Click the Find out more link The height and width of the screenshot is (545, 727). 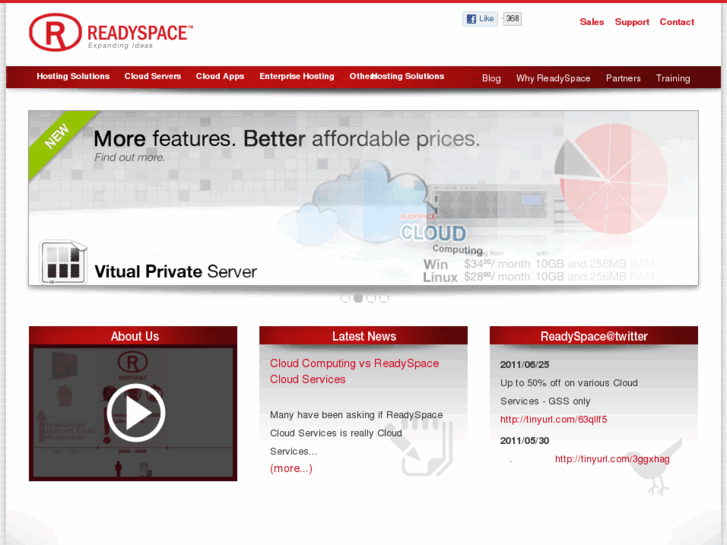coord(129,158)
